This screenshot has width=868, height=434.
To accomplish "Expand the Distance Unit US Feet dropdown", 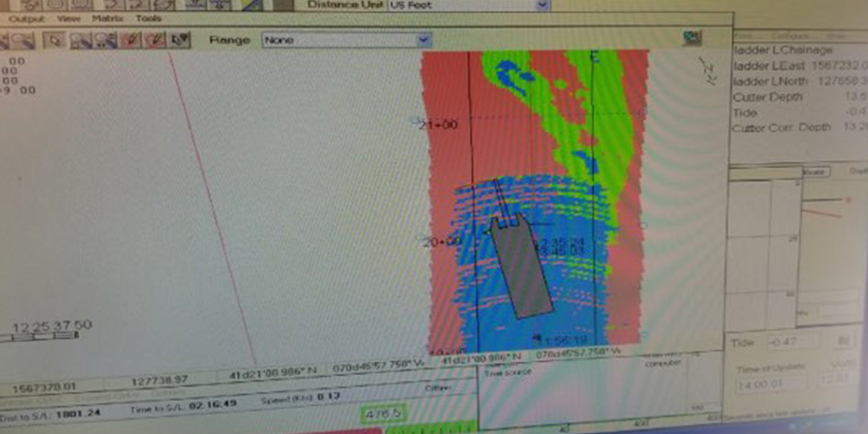I will tap(469, 4).
